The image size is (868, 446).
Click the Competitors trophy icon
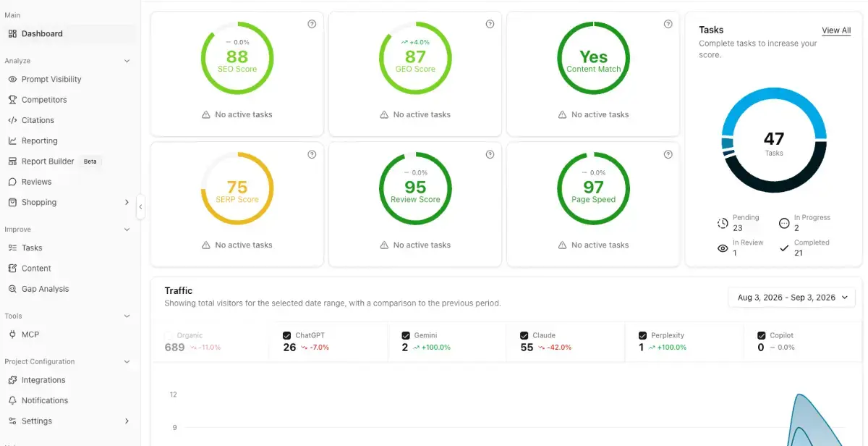tap(12, 100)
